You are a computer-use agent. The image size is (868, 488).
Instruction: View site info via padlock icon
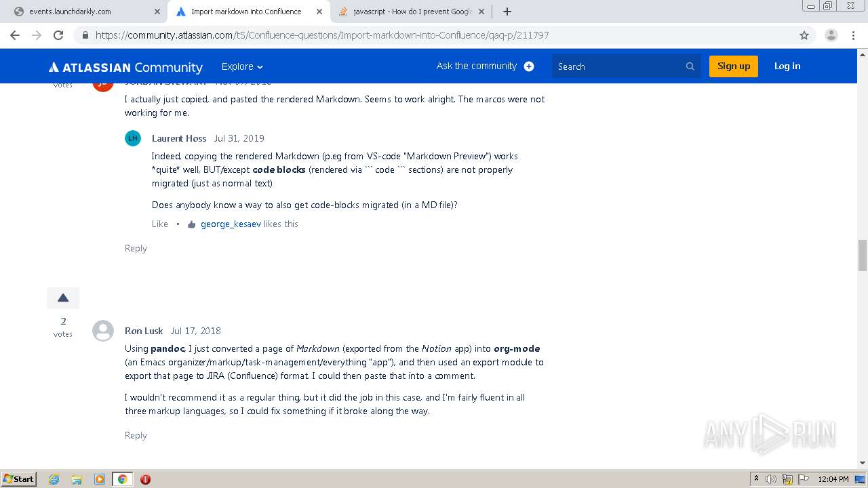click(x=85, y=35)
